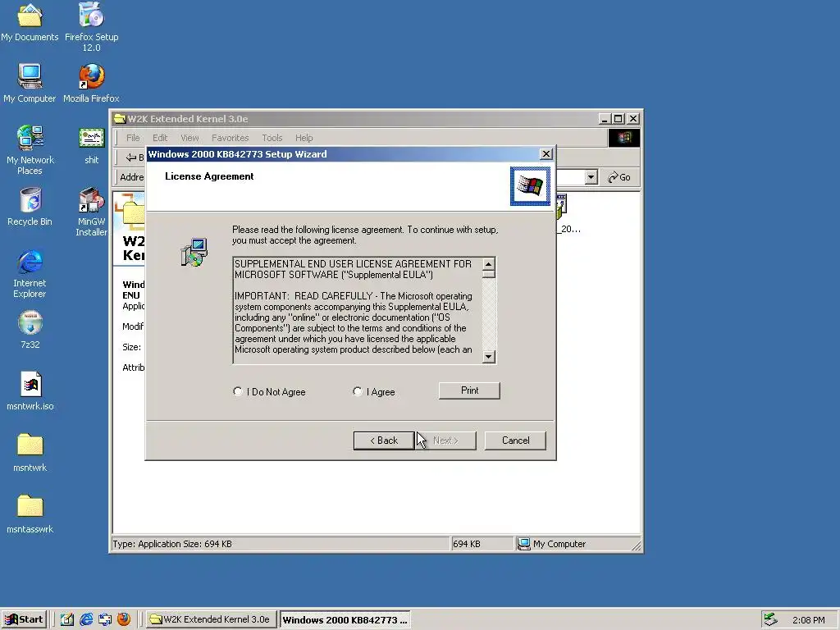
Task: Click the Print button for license
Action: pyautogui.click(x=469, y=390)
